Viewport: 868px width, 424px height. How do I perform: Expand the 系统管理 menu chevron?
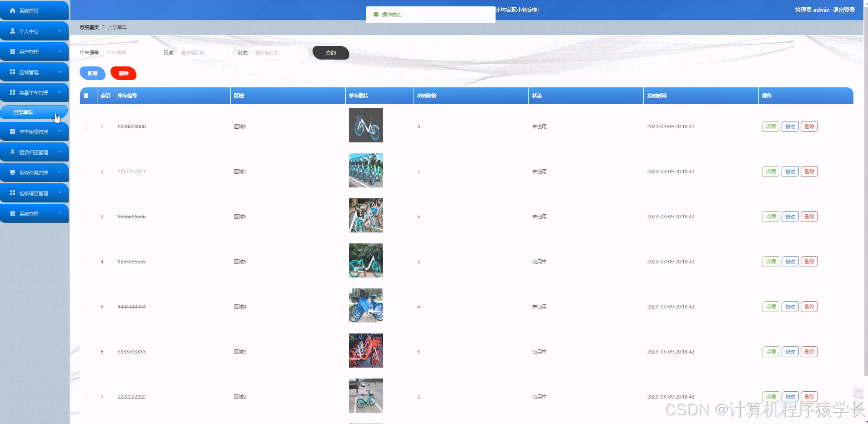(x=60, y=213)
